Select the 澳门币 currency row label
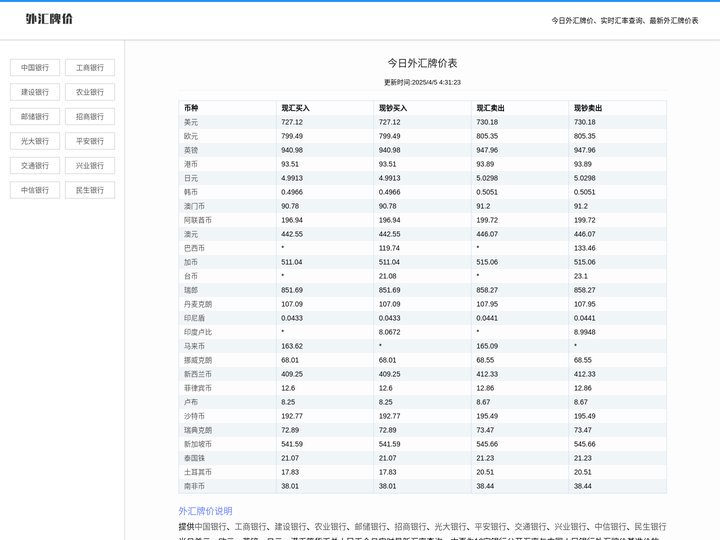The image size is (720, 540). click(x=194, y=206)
